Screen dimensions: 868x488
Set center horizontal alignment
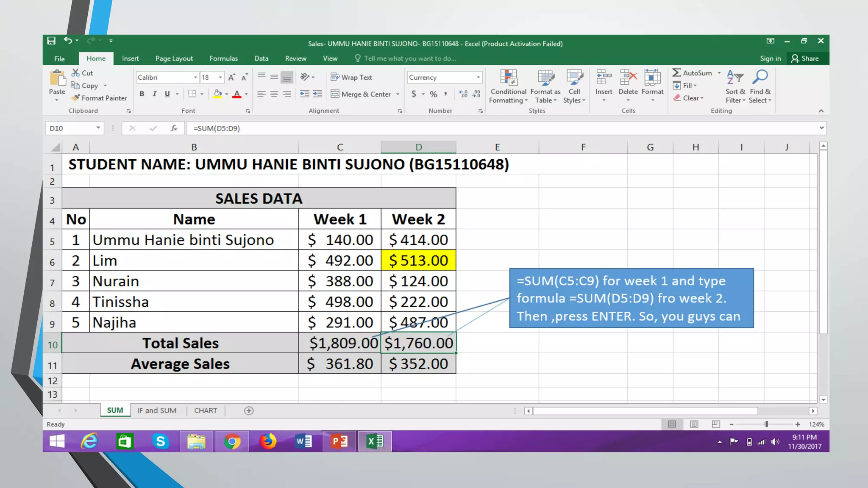[x=274, y=94]
